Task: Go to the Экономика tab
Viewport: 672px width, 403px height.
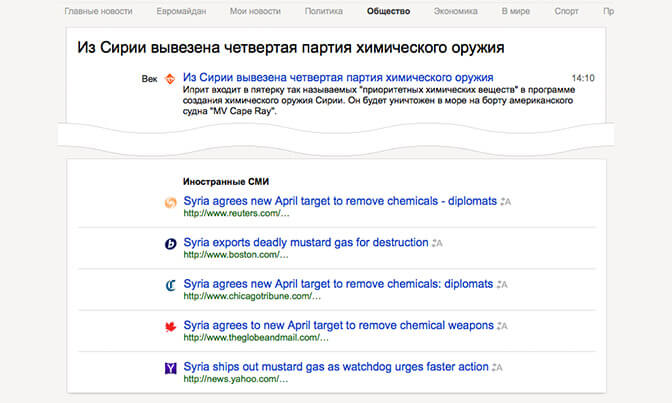Action: click(456, 12)
